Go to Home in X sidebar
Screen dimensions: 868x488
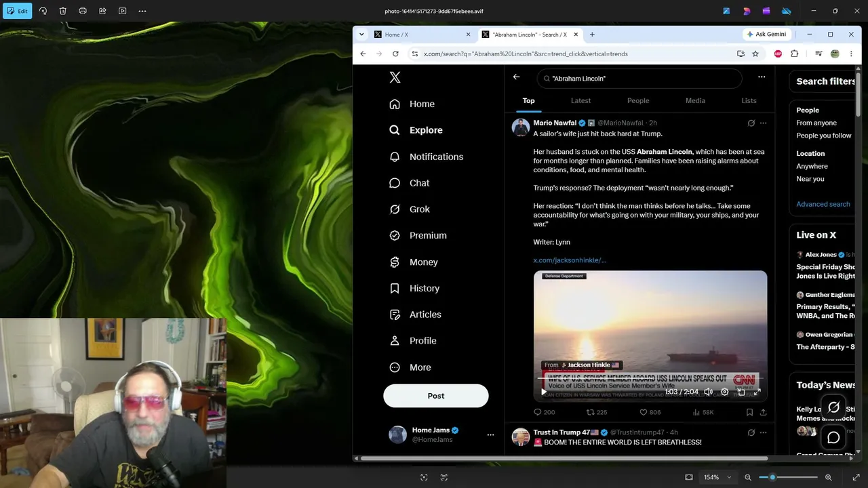pyautogui.click(x=412, y=104)
